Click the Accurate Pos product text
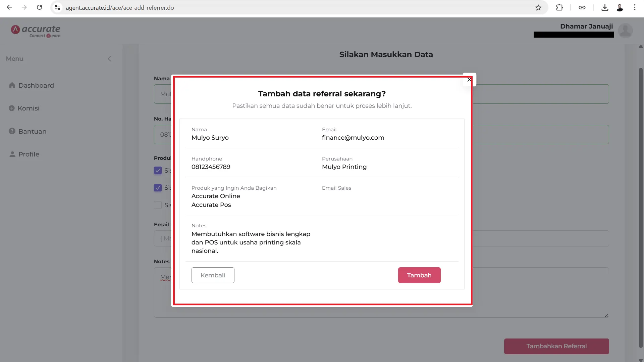 (211, 205)
